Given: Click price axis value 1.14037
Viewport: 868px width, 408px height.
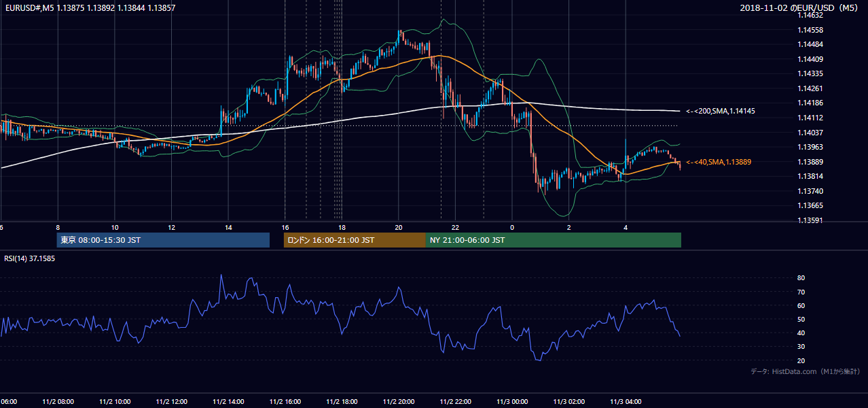Looking at the screenshot, I should pyautogui.click(x=810, y=133).
